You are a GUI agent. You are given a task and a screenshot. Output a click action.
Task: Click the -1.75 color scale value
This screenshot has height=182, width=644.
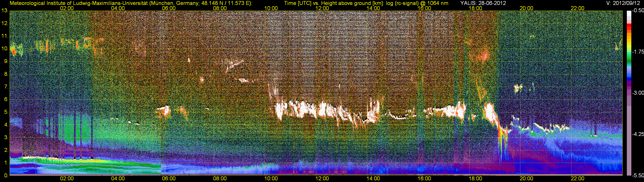coord(638,52)
